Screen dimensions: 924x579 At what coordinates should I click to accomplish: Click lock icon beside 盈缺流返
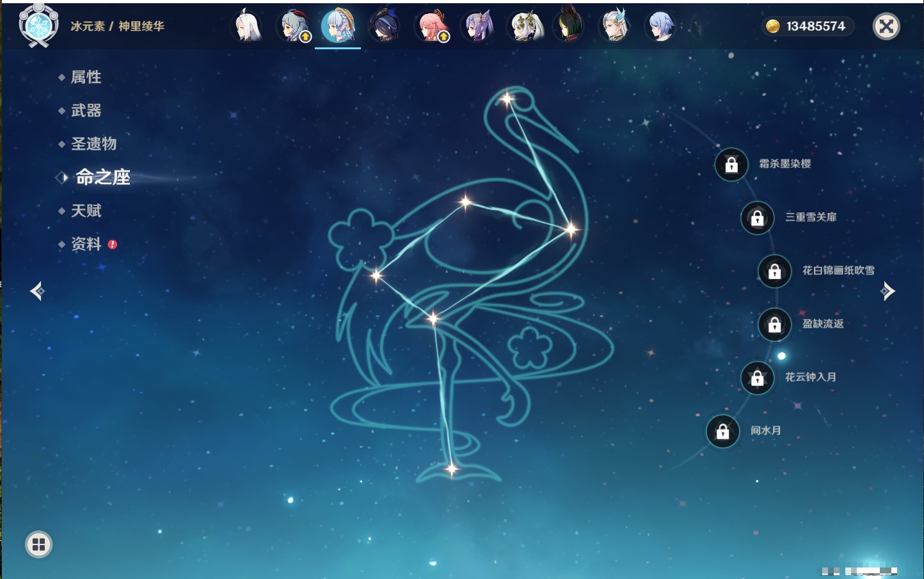(x=775, y=324)
